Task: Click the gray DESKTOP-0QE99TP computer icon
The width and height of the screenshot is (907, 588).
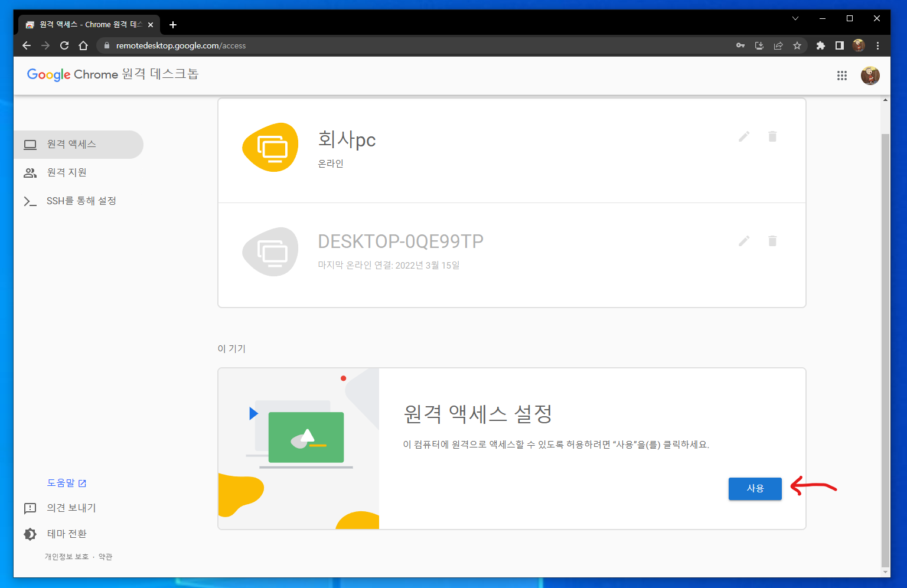Action: click(270, 252)
